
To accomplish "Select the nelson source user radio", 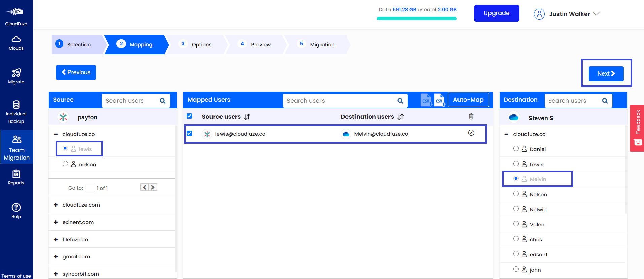I will point(65,164).
